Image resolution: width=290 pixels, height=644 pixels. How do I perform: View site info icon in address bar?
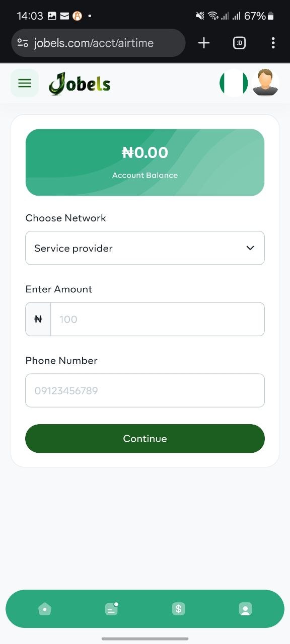[23, 43]
